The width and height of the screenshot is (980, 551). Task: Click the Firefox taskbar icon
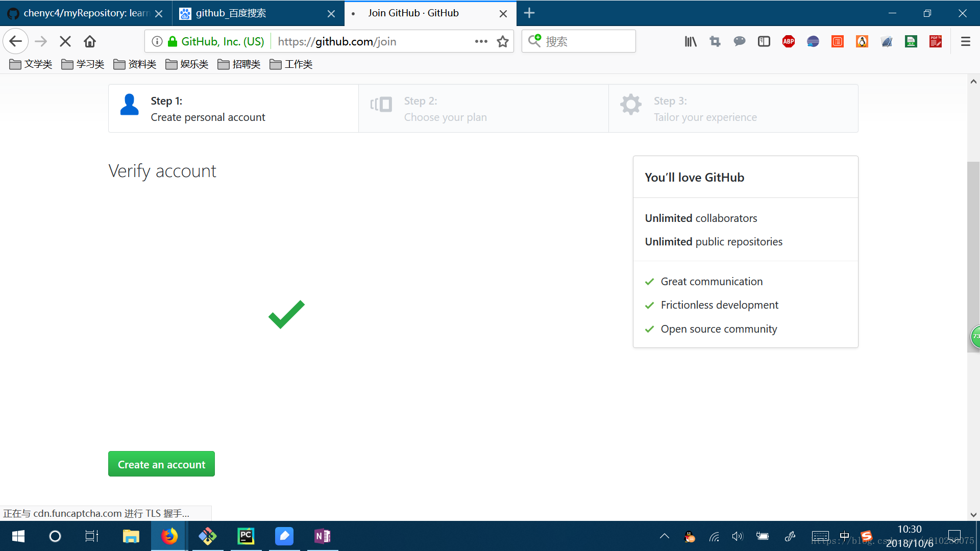coord(169,536)
